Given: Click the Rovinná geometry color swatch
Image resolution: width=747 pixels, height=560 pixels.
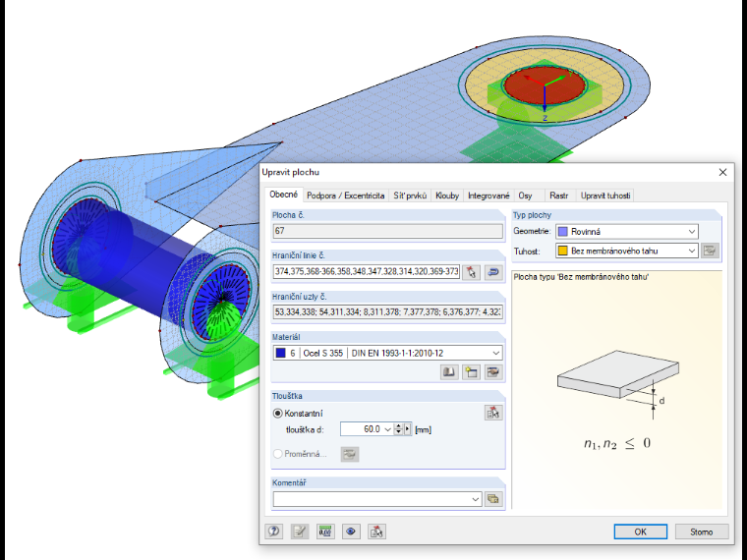Looking at the screenshot, I should (563, 232).
